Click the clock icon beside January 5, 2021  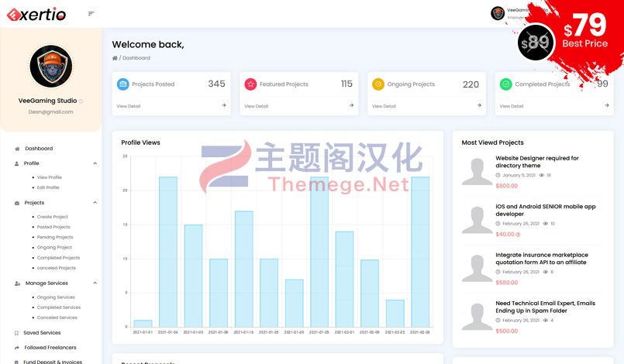(498, 175)
